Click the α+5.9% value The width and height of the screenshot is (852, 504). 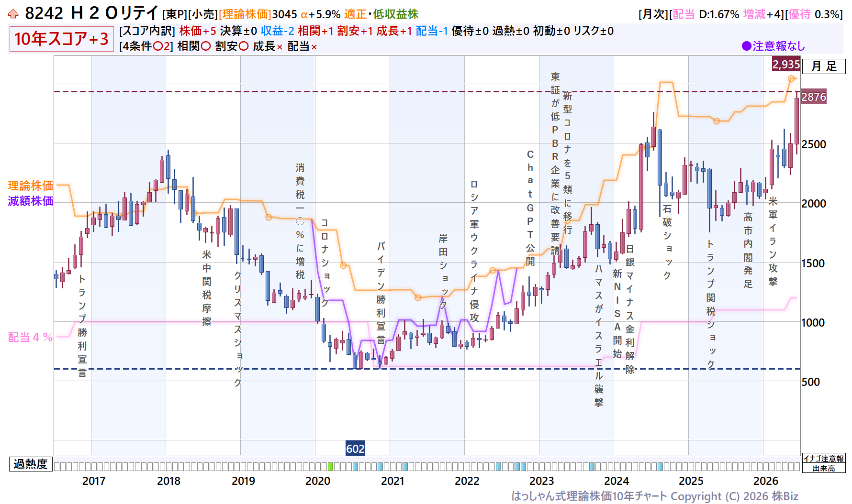click(320, 14)
